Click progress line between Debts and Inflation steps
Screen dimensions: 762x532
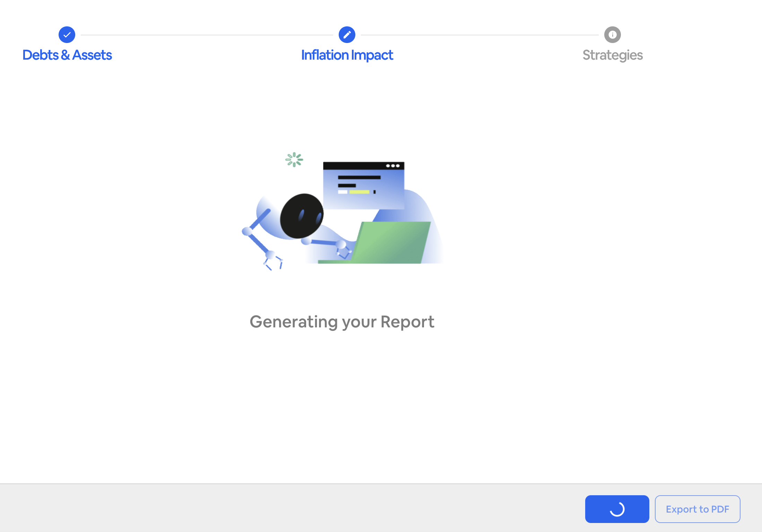[x=207, y=35]
